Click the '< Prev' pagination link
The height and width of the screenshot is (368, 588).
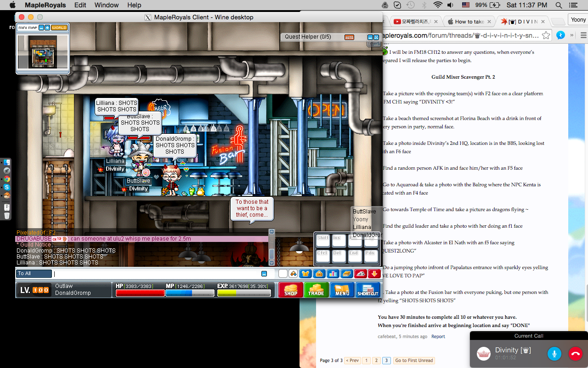pos(352,361)
